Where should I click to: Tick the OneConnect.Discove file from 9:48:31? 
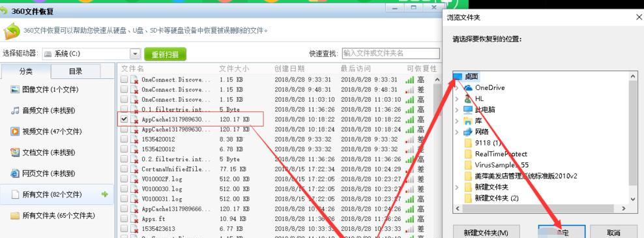[124, 89]
